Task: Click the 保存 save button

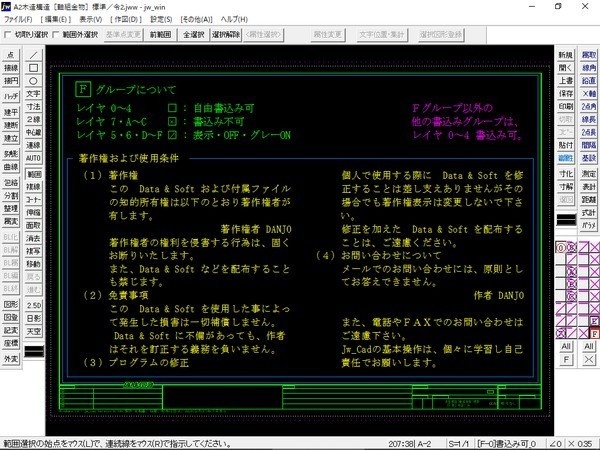Action: pos(566,94)
